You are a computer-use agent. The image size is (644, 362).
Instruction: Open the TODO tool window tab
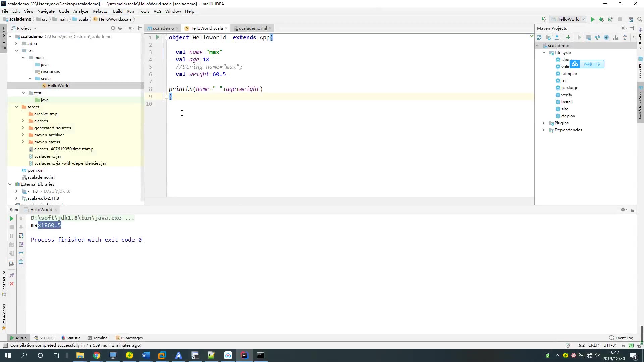point(44,338)
